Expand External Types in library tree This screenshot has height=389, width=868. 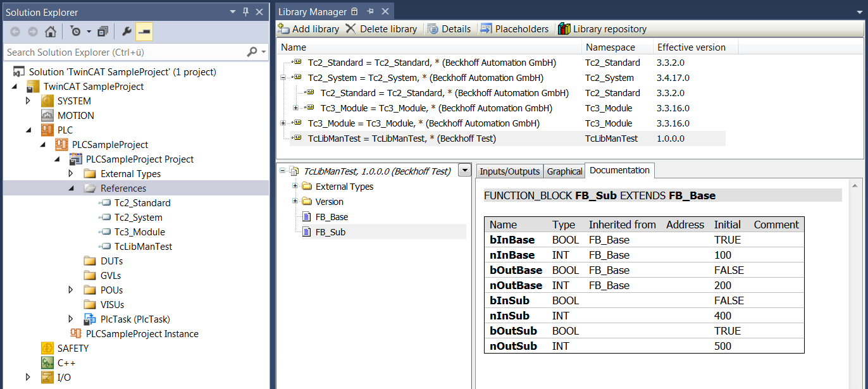[295, 187]
